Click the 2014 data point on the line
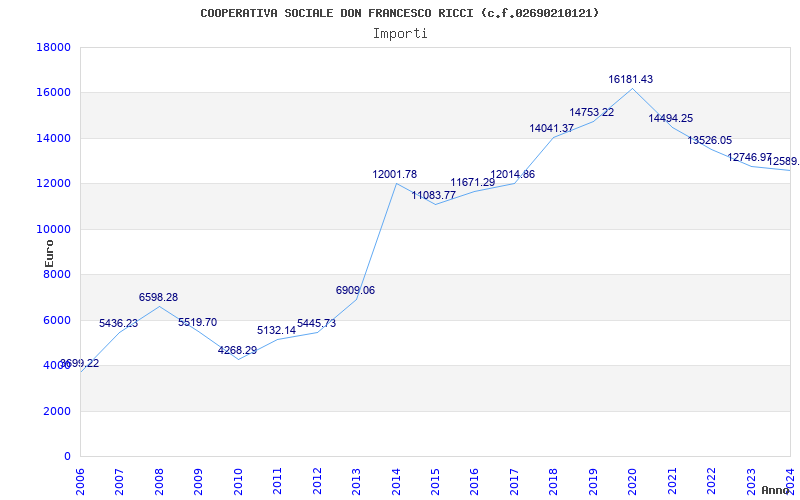 [x=396, y=184]
